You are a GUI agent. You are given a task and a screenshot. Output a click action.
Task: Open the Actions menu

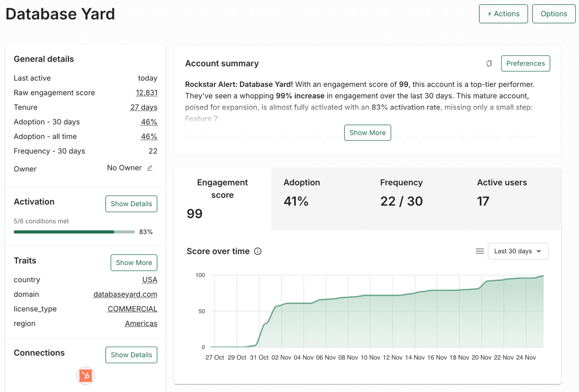pos(503,14)
